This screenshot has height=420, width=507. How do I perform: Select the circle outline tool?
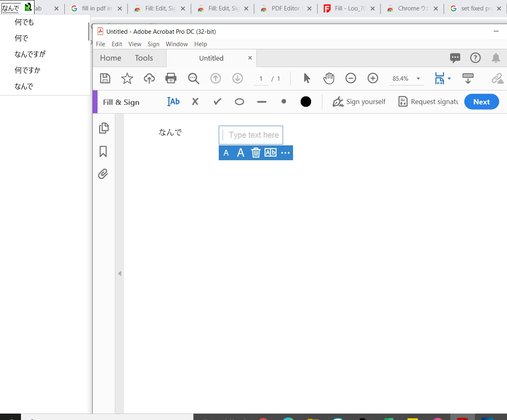click(x=240, y=102)
